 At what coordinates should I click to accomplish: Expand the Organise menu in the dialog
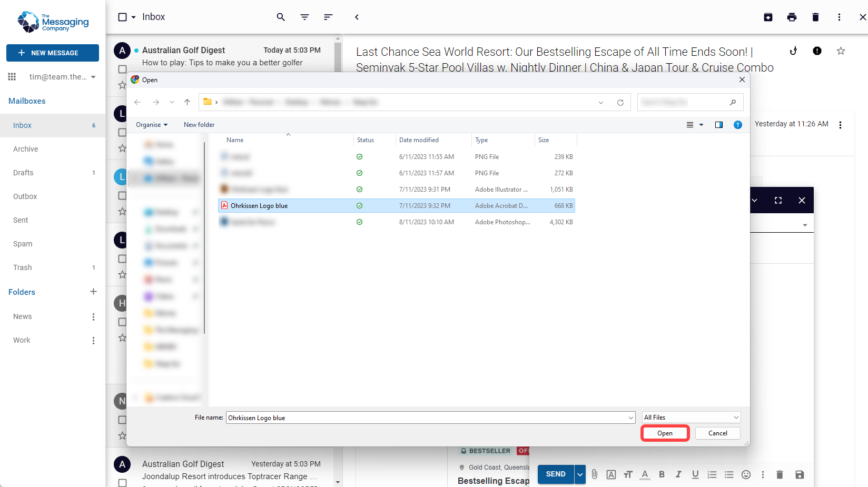(x=151, y=124)
